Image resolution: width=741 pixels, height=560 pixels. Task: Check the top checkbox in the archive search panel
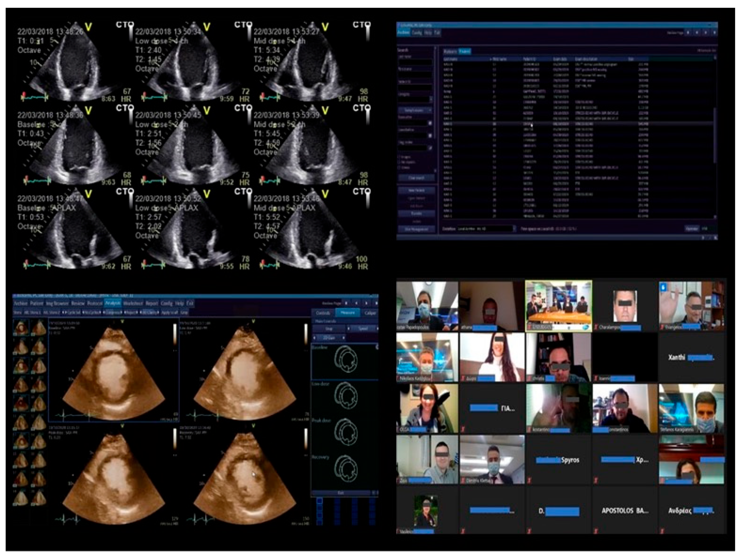(x=399, y=157)
